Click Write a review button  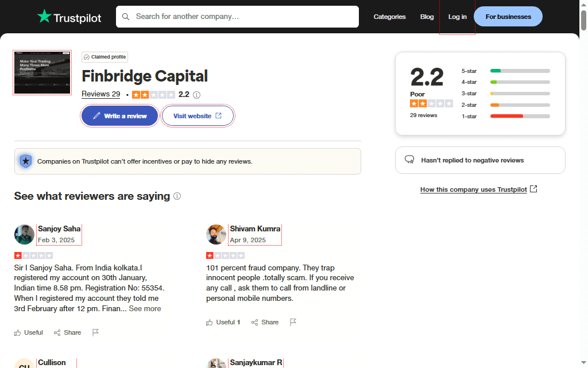119,116
